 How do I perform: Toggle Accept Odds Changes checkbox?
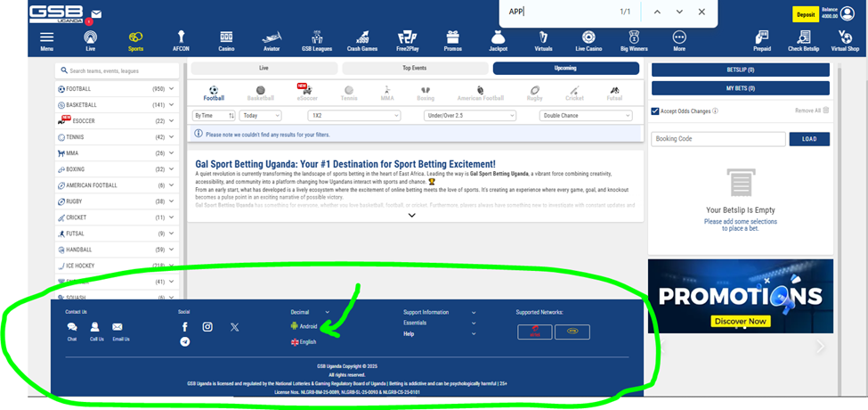point(655,111)
